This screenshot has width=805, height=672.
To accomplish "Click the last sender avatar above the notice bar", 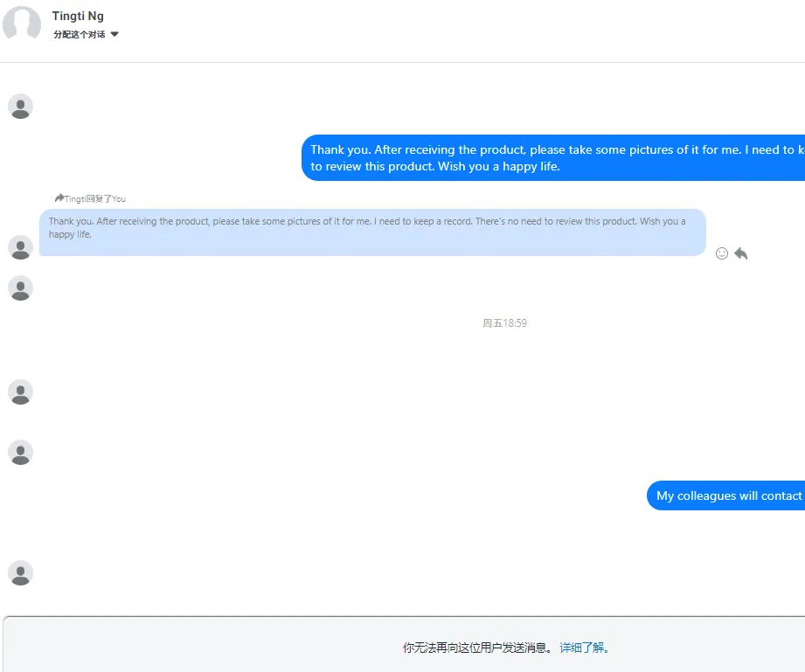I will (20, 573).
